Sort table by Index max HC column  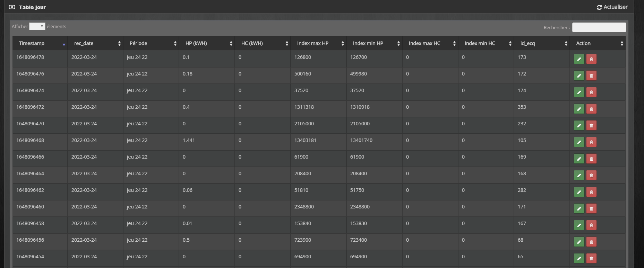pos(430,43)
